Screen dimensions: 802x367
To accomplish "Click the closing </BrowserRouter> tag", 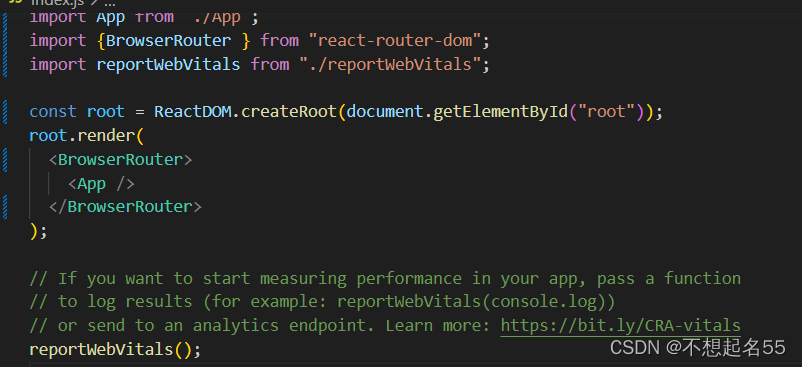I will (x=125, y=207).
